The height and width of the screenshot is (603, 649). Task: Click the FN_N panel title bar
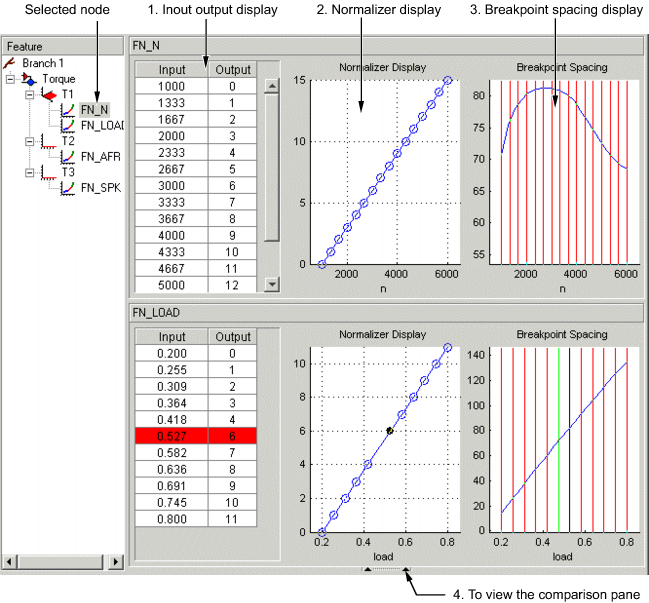pyautogui.click(x=386, y=46)
